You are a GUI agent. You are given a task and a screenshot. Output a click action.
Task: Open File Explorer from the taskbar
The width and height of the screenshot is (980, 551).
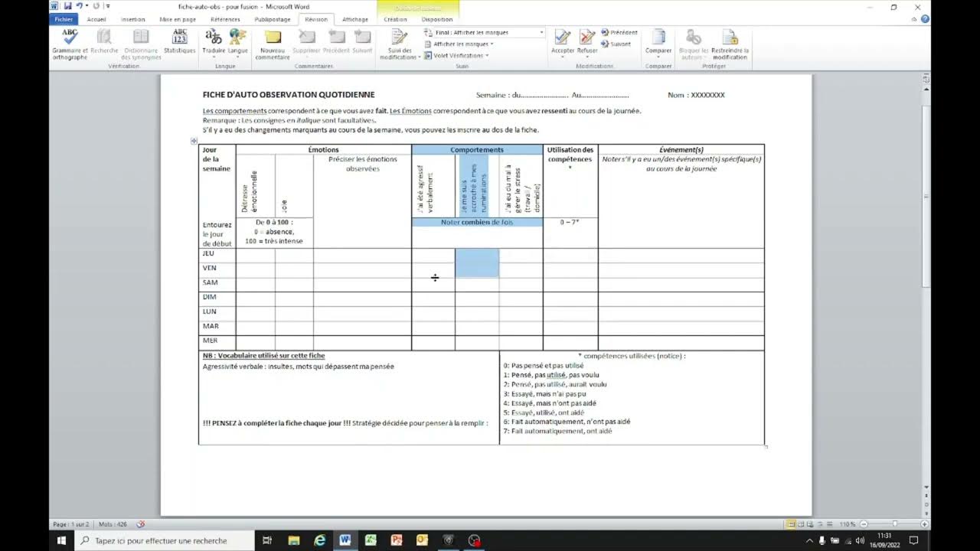[x=294, y=540]
